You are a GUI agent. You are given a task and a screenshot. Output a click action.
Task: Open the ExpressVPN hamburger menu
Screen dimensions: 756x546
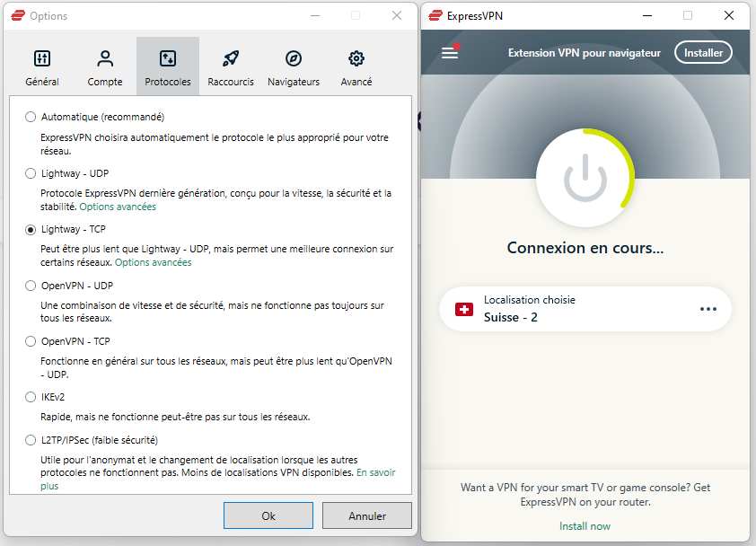tap(451, 52)
